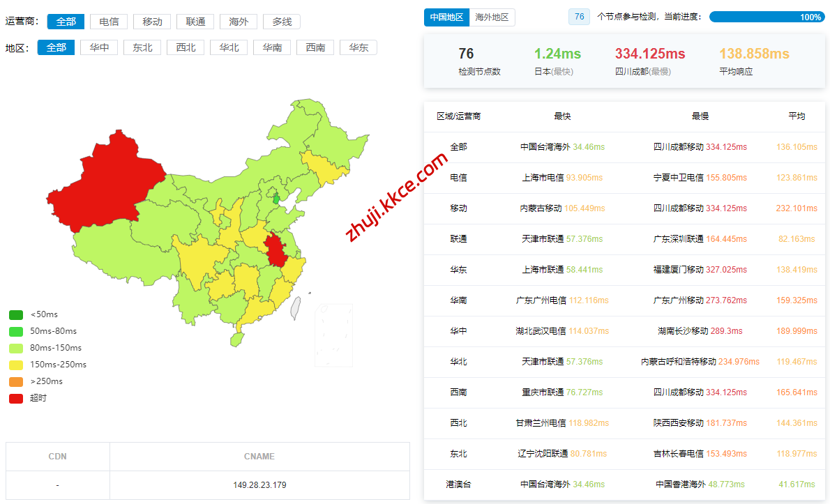Switch to the 中国地区 tab

pyautogui.click(x=446, y=17)
